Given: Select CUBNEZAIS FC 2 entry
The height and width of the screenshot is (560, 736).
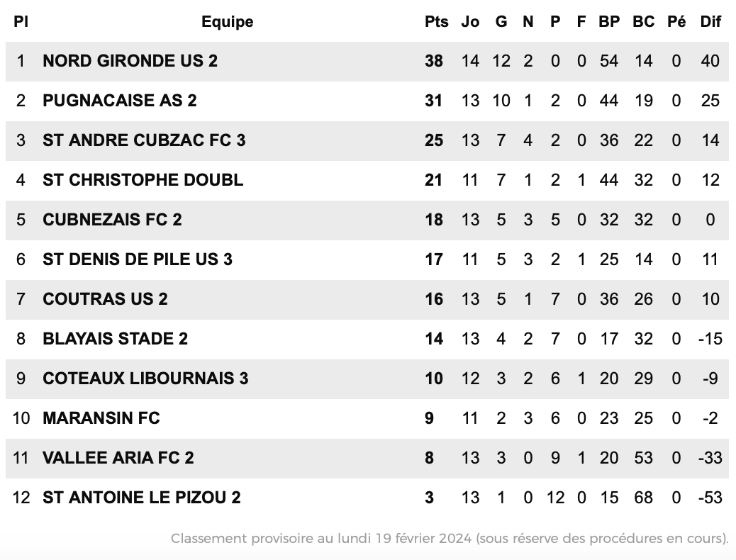Looking at the screenshot, I should coord(112,220).
